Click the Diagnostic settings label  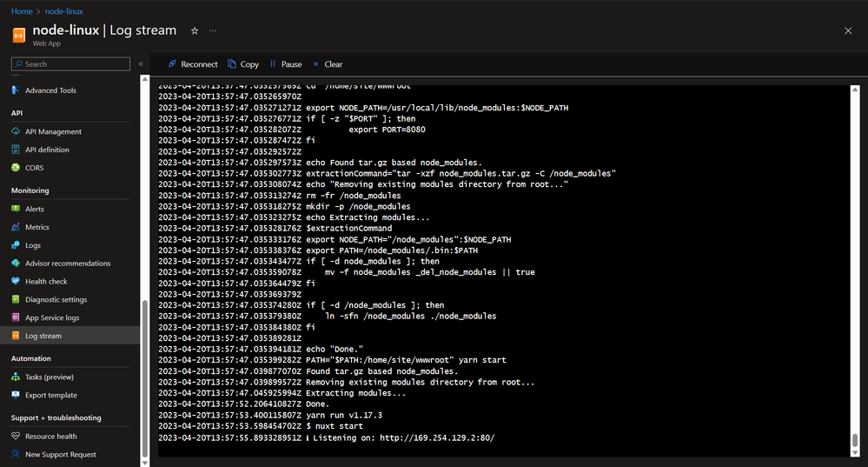point(56,299)
